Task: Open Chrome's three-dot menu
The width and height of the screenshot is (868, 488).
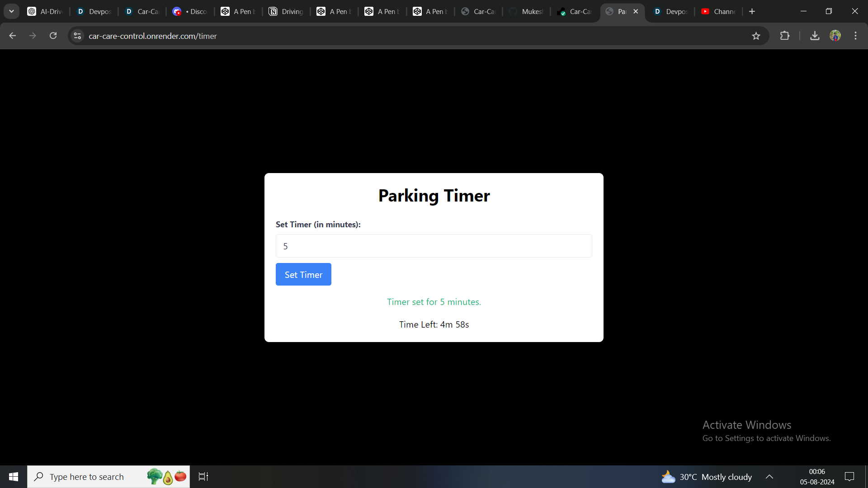Action: pyautogui.click(x=856, y=36)
